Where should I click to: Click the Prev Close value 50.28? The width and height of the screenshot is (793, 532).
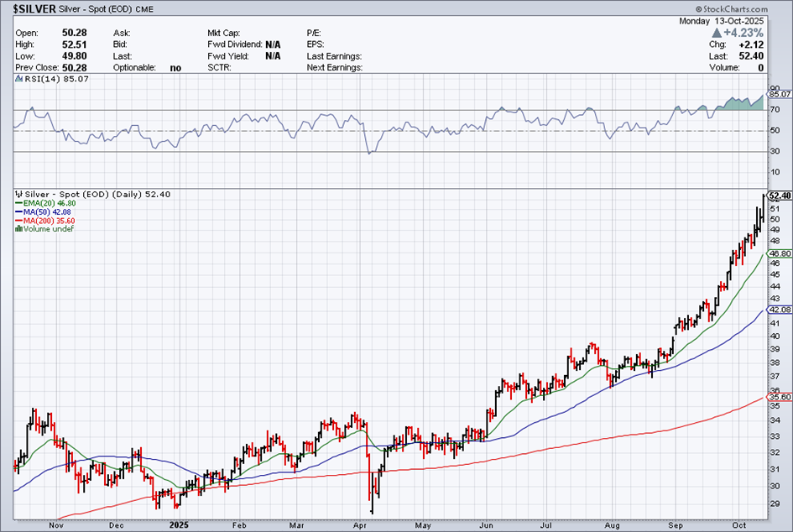click(75, 68)
